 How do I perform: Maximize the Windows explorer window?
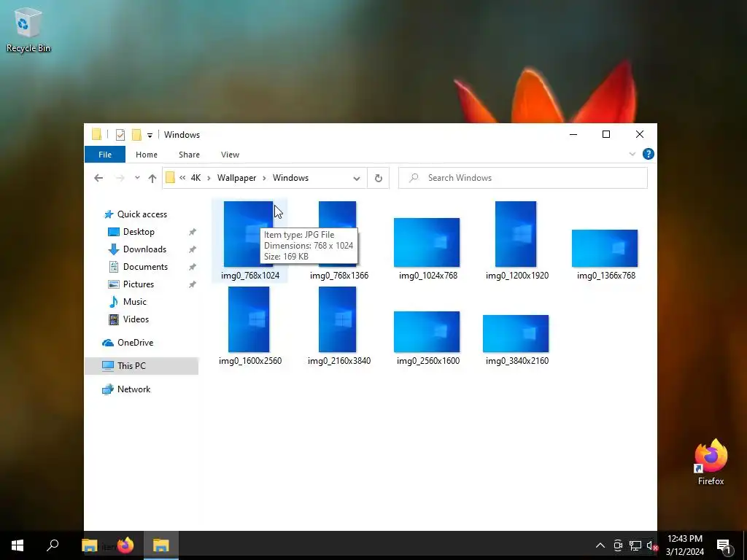coord(606,135)
